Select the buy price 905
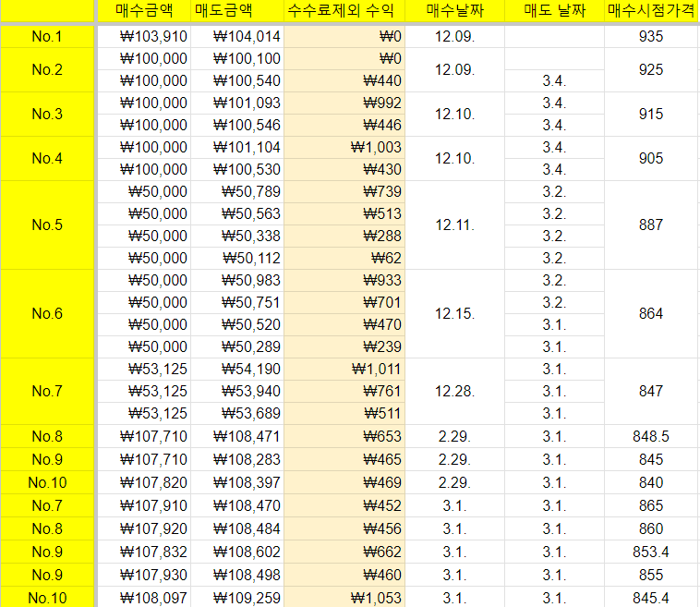 tap(651, 158)
